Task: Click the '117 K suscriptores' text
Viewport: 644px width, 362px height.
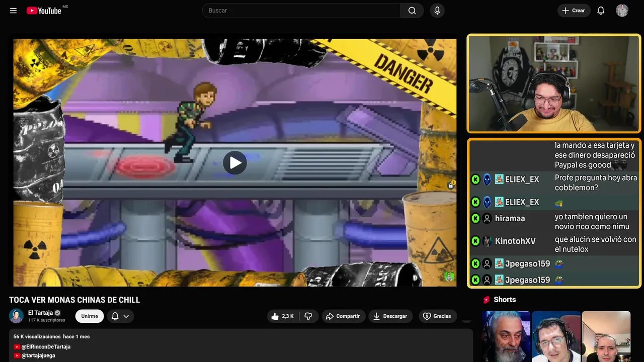Action: pyautogui.click(x=47, y=320)
